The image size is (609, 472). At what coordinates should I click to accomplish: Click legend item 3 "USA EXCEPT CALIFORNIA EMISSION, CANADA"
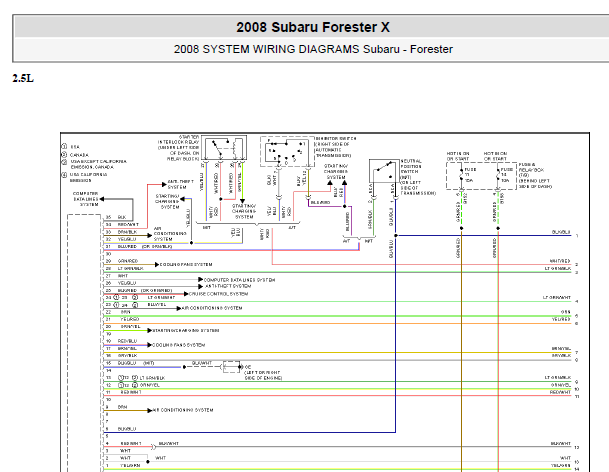pos(94,164)
